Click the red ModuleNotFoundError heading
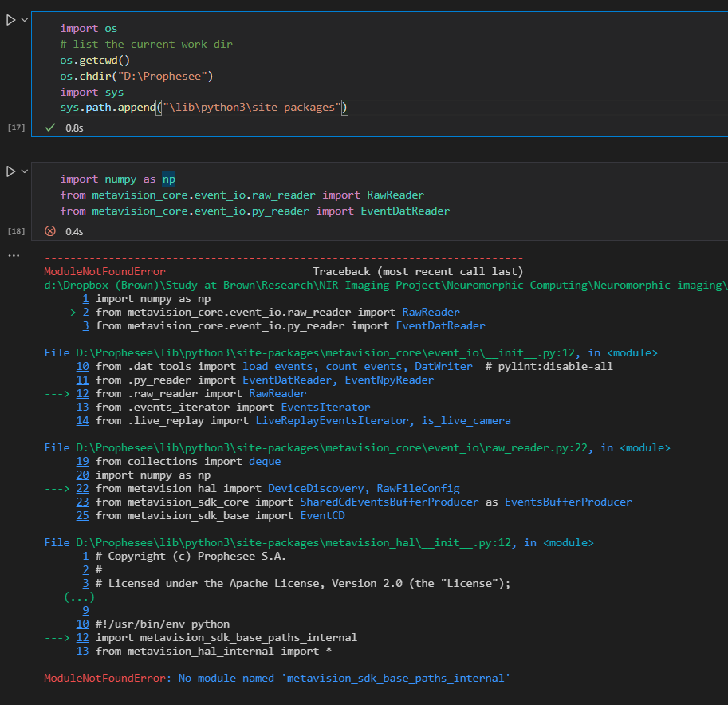This screenshot has width=728, height=705. click(104, 271)
